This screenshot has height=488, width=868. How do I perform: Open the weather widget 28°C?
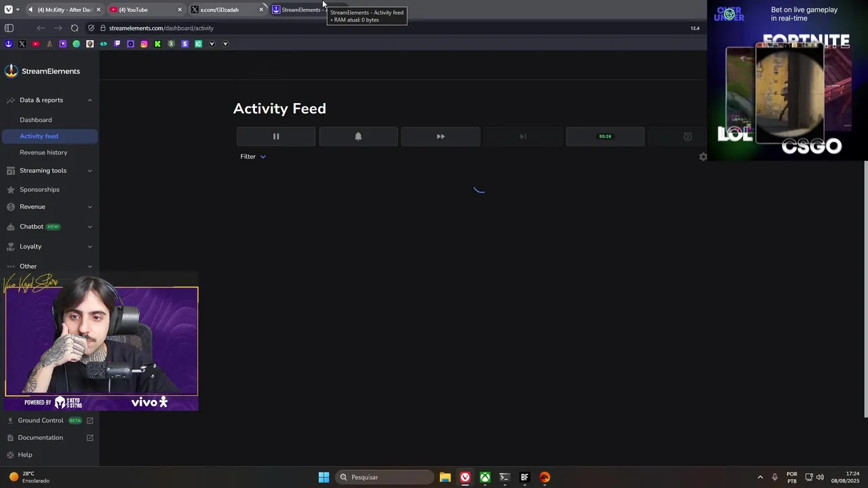pyautogui.click(x=30, y=477)
